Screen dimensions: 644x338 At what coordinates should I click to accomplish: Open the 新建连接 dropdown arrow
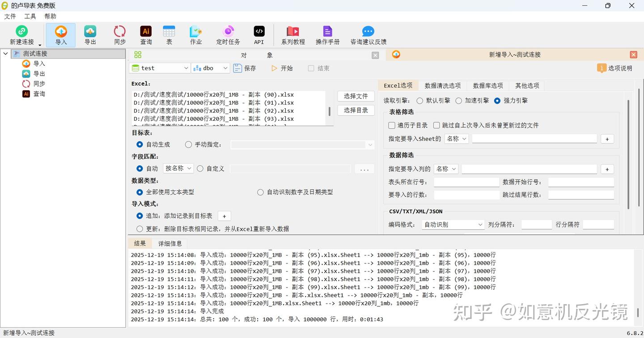(x=40, y=45)
